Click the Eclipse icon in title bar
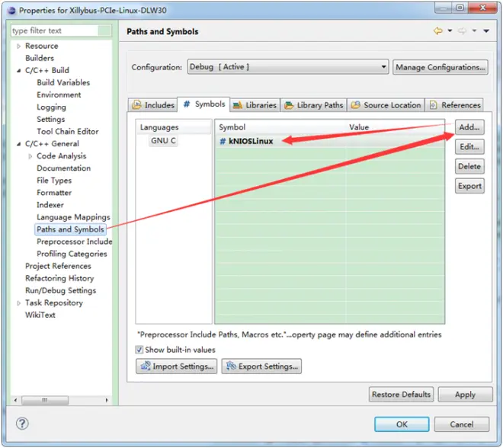This screenshot has height=448, width=503. coord(12,10)
